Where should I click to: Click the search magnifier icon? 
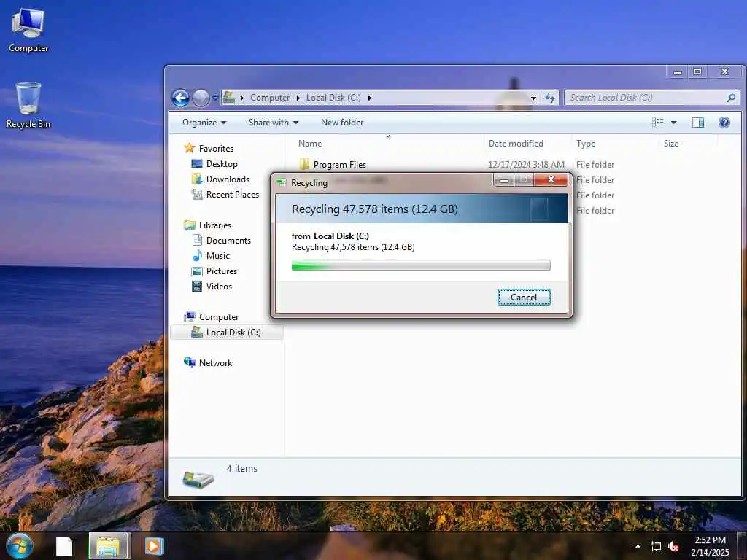[x=731, y=98]
